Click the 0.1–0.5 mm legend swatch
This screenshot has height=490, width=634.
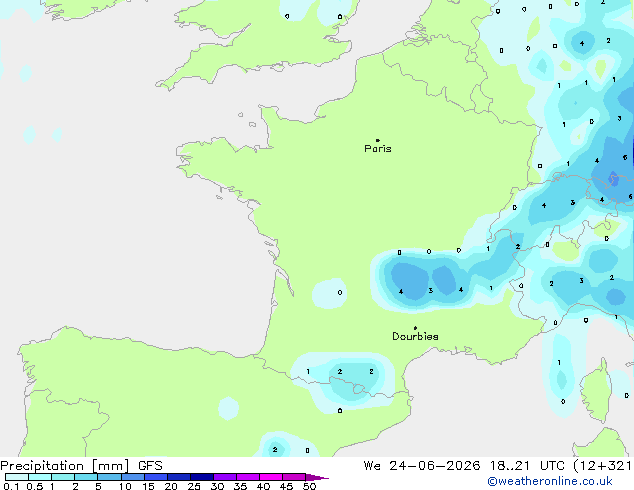[x=17, y=477]
